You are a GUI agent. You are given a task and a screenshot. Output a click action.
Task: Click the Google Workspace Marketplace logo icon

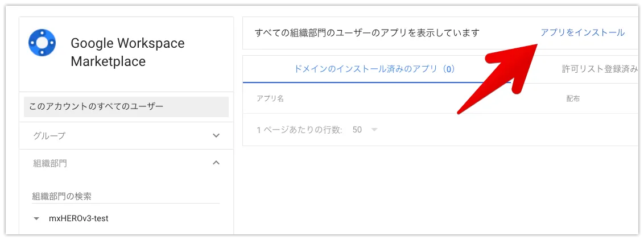[x=42, y=43]
